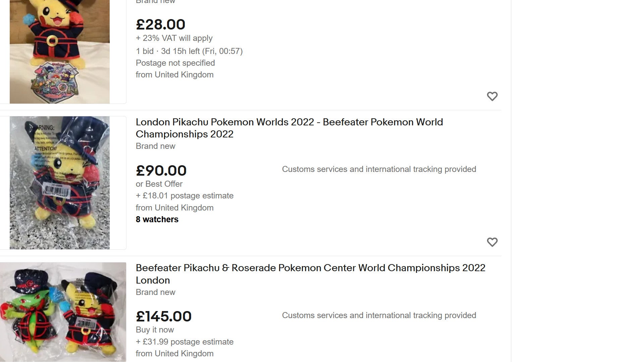Open the bagged London Pikachu listing photo

point(60,183)
